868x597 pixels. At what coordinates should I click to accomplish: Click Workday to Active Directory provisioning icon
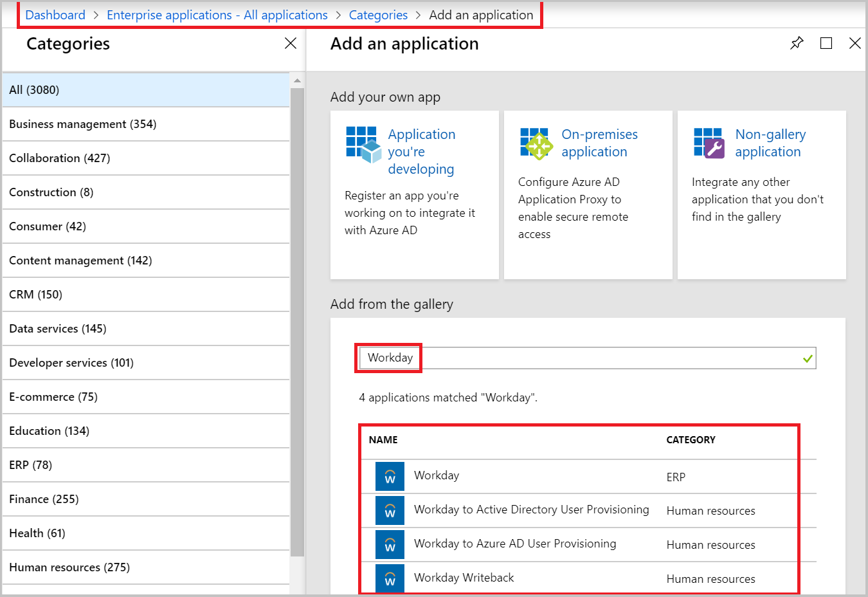390,510
